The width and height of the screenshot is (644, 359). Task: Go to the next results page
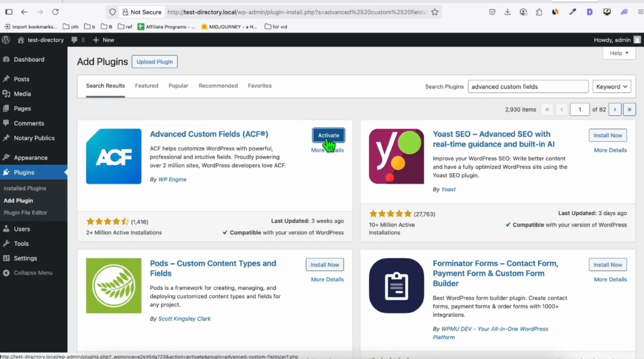coord(615,109)
